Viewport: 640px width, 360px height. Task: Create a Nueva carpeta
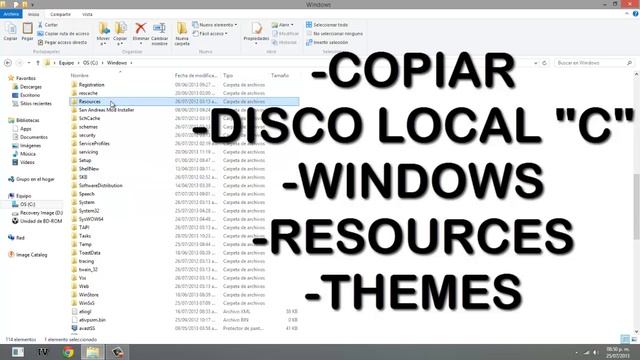[x=182, y=33]
